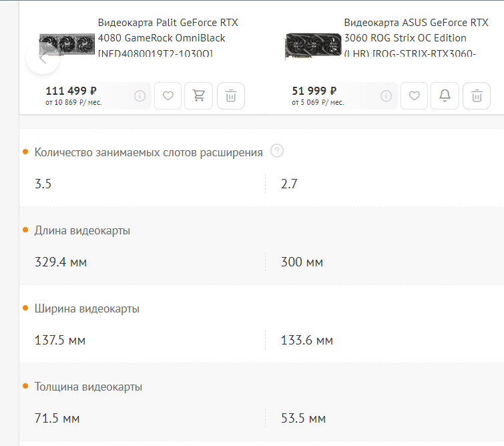This screenshot has height=446, width=504.
Task: Open credit info icon beside 51 999 ₽
Action: [x=386, y=96]
